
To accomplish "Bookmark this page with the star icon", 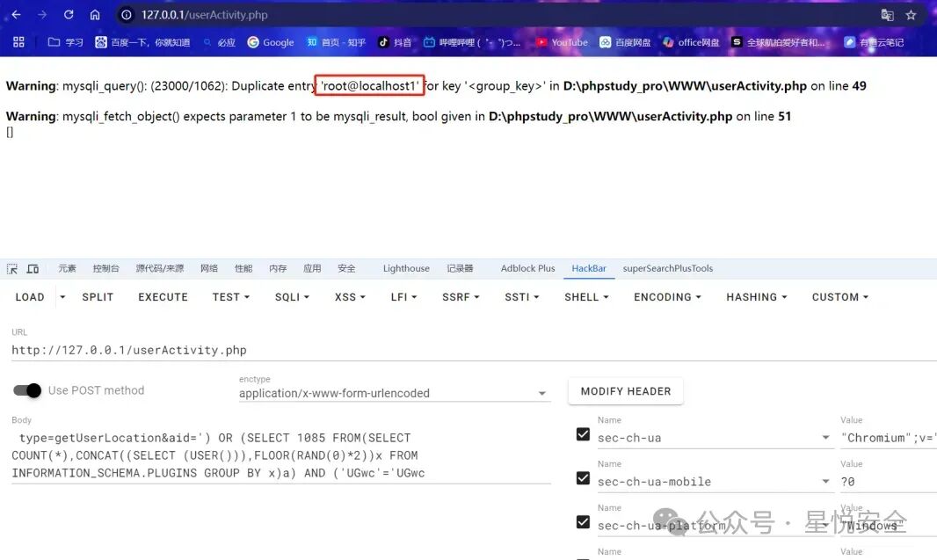I will 911,15.
